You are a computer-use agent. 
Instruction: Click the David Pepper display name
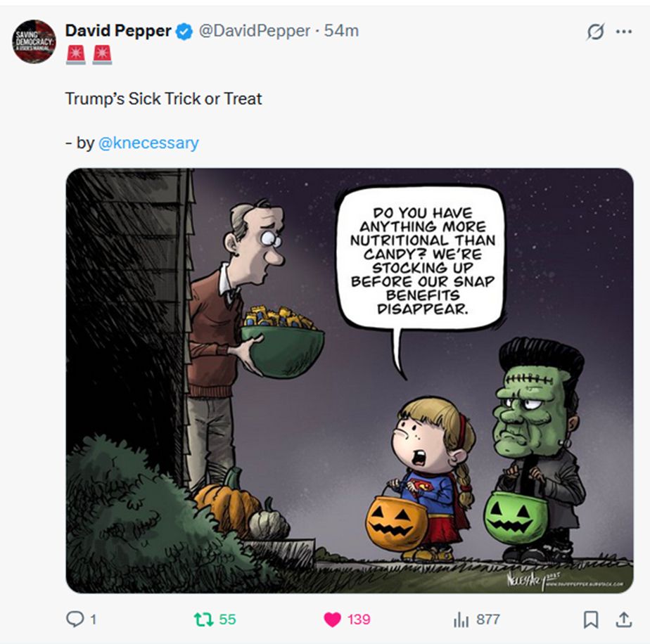tap(118, 31)
